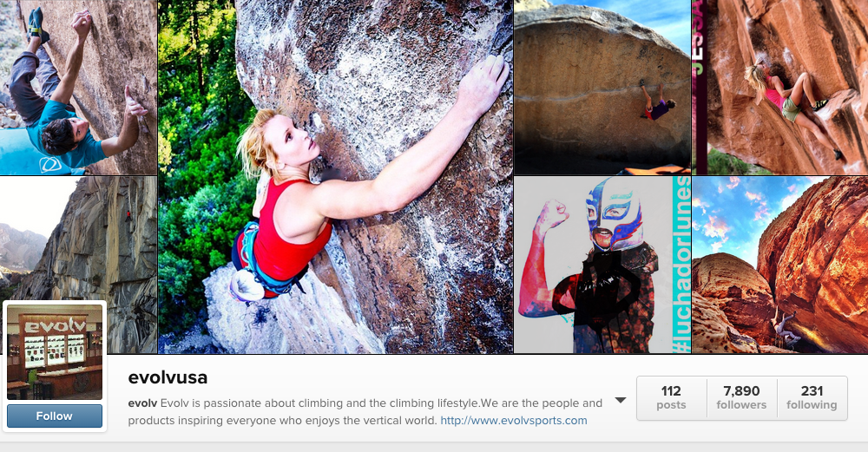
Task: Click the profile bio description text
Action: 365,411
